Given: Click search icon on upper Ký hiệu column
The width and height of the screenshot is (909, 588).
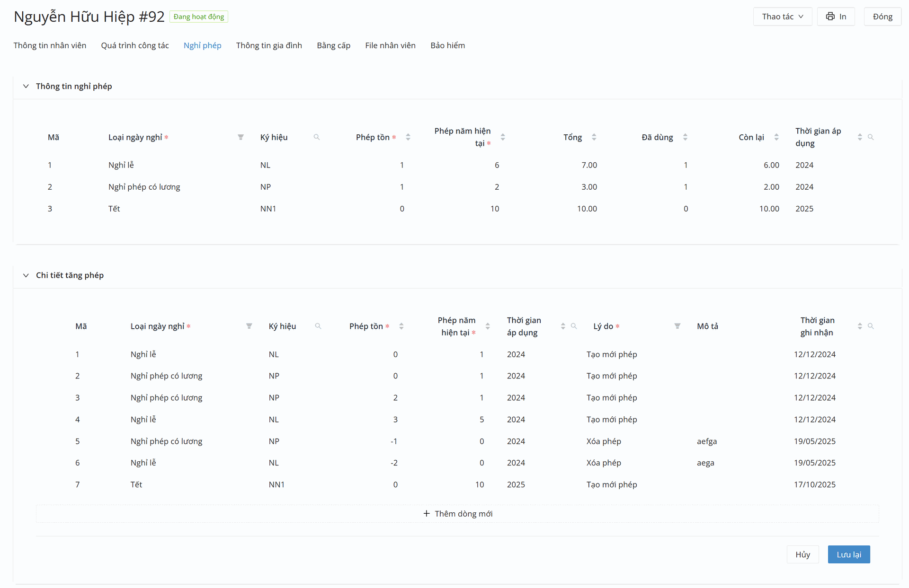Looking at the screenshot, I should (317, 137).
